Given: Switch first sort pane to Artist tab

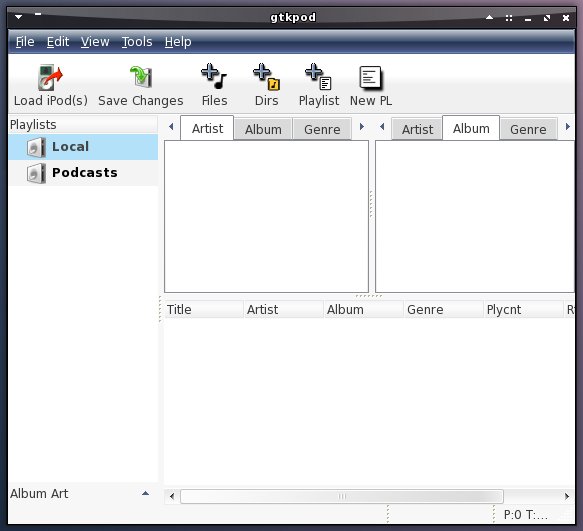Looking at the screenshot, I should tap(207, 128).
